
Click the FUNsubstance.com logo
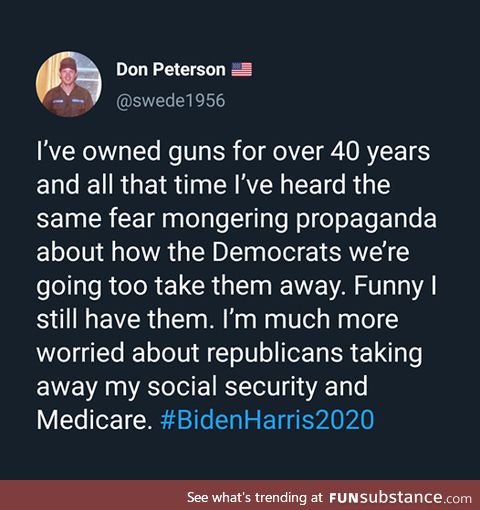pos(400,498)
